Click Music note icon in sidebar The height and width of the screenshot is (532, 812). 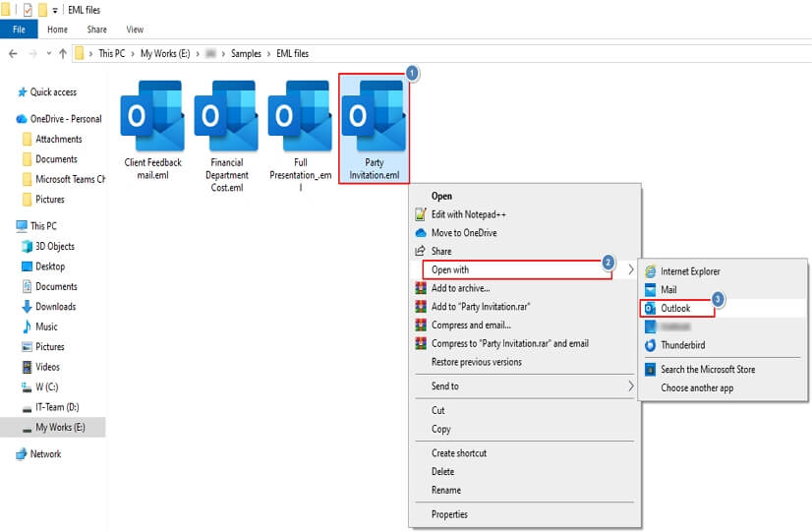(x=27, y=326)
